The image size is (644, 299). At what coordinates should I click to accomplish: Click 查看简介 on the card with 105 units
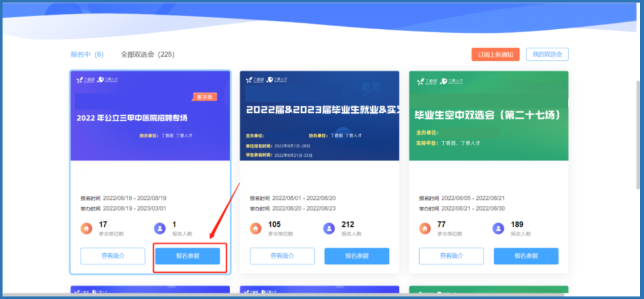pos(282,256)
